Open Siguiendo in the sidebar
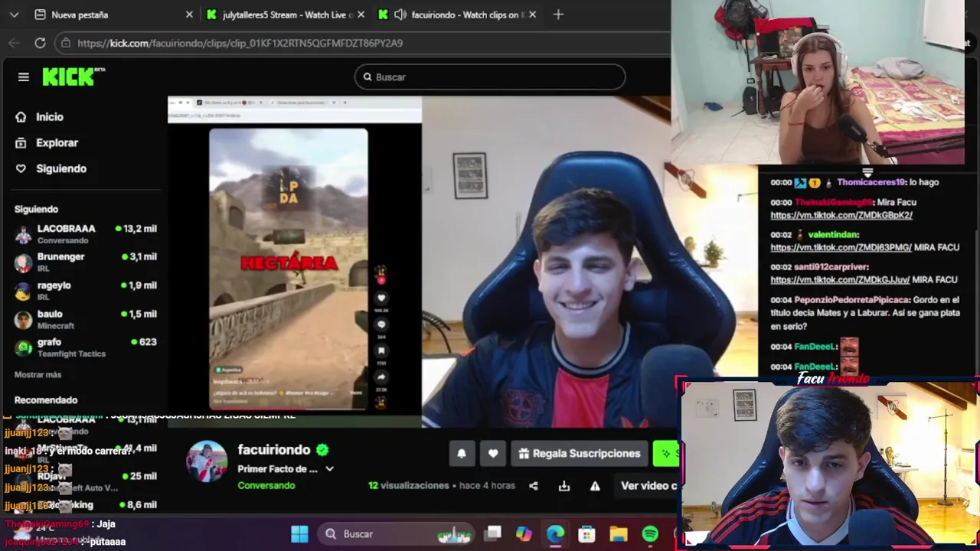Image resolution: width=980 pixels, height=551 pixels. click(61, 168)
